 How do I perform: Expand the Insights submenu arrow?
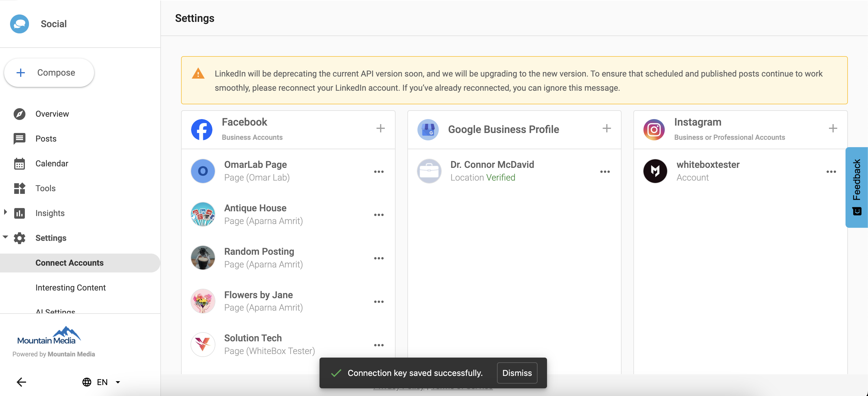pos(5,212)
